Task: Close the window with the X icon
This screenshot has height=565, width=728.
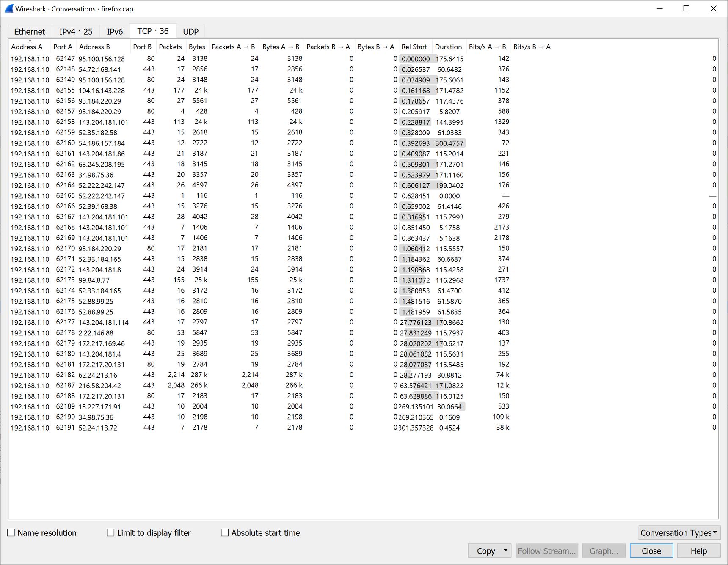Action: point(714,8)
